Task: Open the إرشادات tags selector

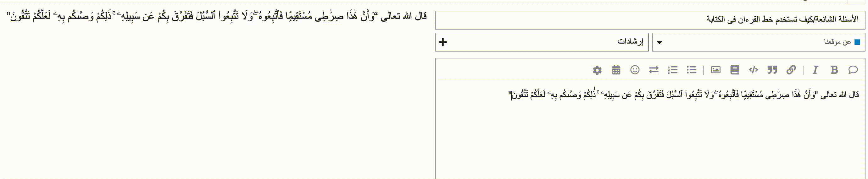Action: tap(542, 42)
